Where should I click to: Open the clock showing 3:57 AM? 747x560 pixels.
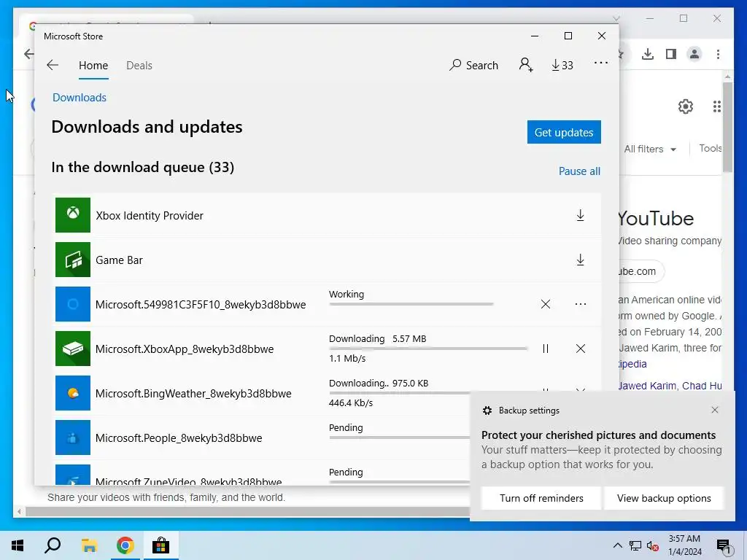tap(684, 545)
